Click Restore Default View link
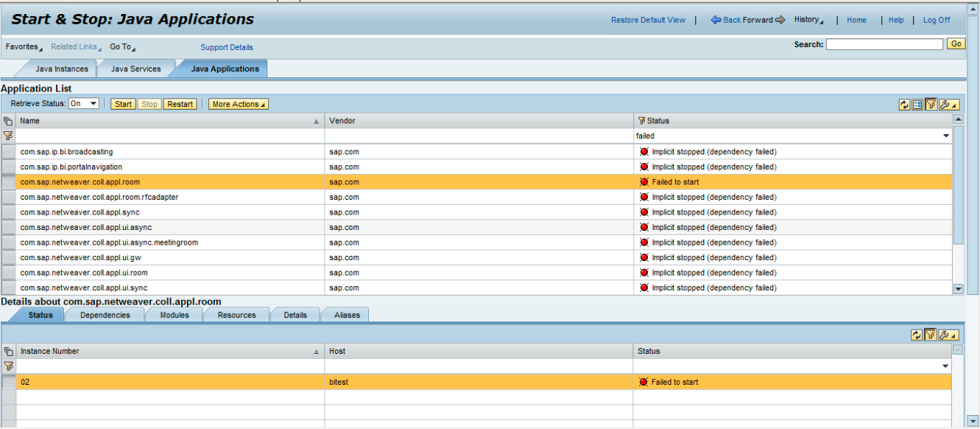The image size is (980, 429). click(648, 20)
